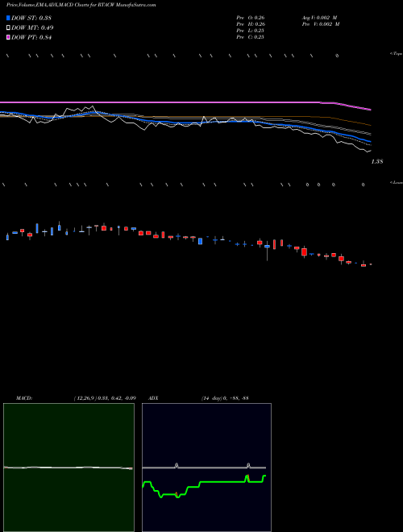Screen dimensions: 403x532
Task: Click the 'MACD:' panel heading
Action: pyautogui.click(x=24, y=398)
